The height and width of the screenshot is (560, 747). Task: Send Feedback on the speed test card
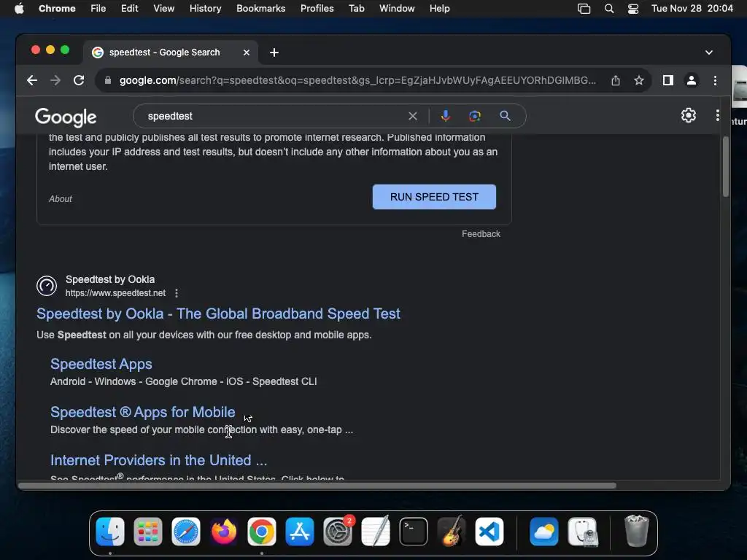click(481, 234)
